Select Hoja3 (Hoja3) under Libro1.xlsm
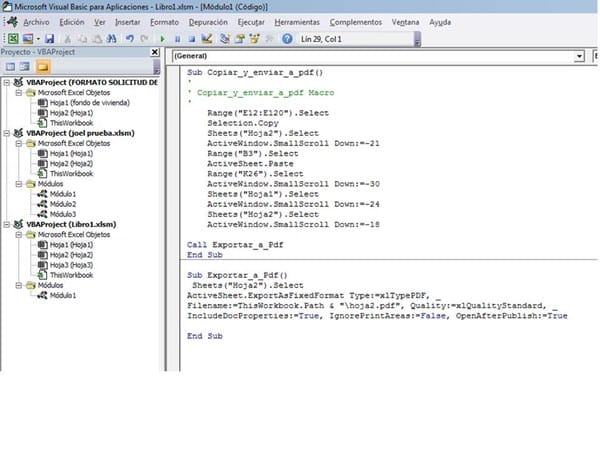This screenshot has height=450, width=600. click(70, 262)
